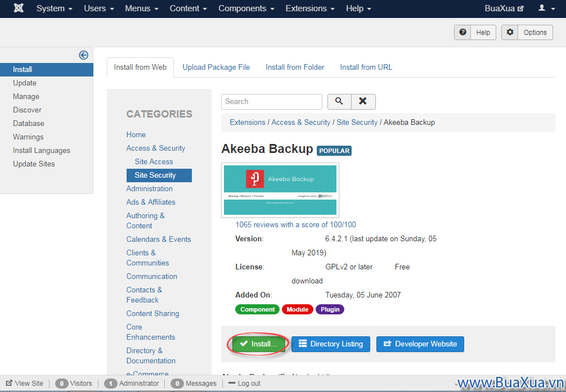Open Communication category

(x=151, y=277)
